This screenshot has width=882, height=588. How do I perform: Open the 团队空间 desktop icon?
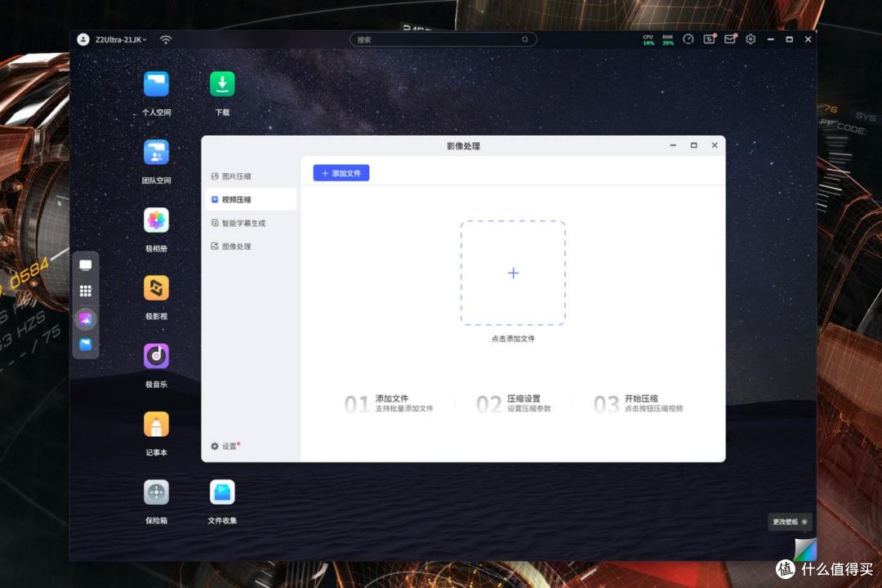[x=156, y=153]
